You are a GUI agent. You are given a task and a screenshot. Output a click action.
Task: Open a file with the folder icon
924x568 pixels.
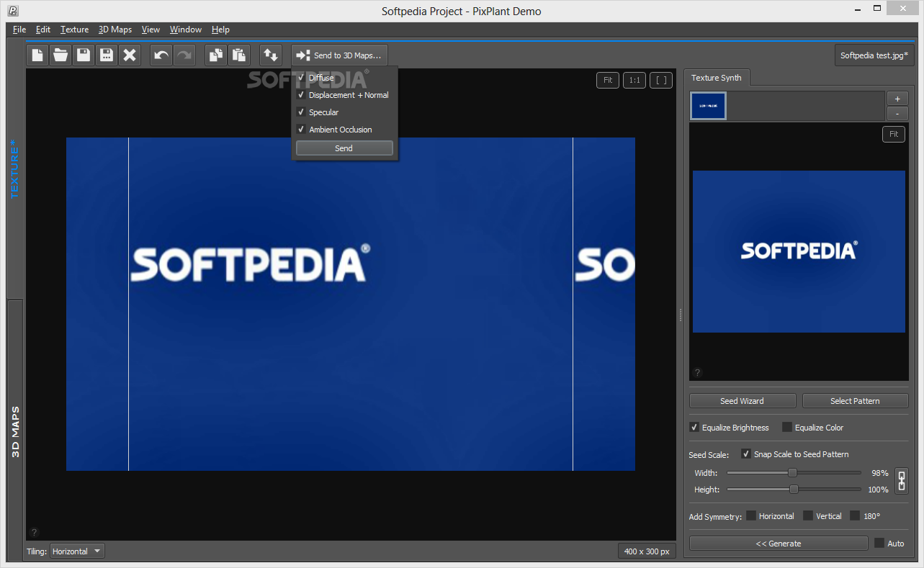(x=60, y=55)
